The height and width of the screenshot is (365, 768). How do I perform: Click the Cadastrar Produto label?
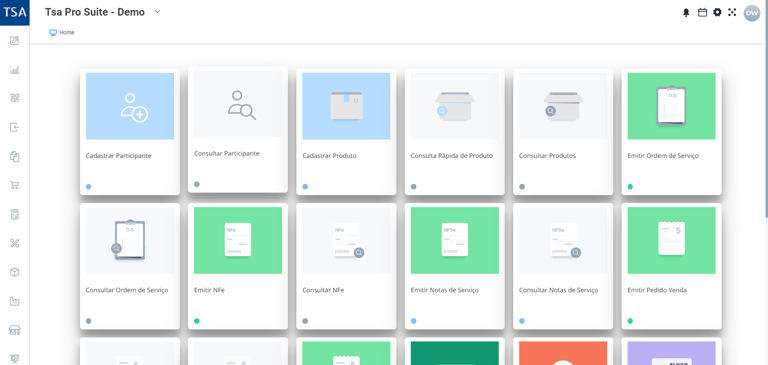330,156
